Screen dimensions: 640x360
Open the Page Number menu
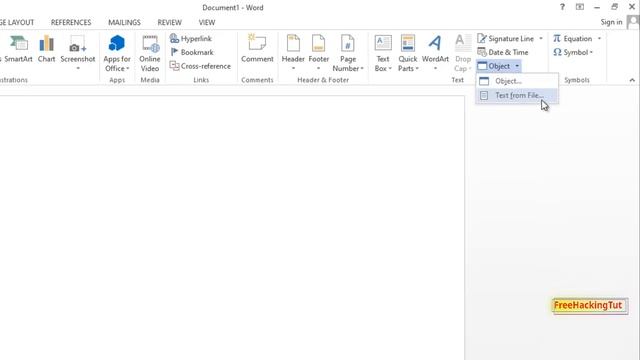click(x=348, y=53)
